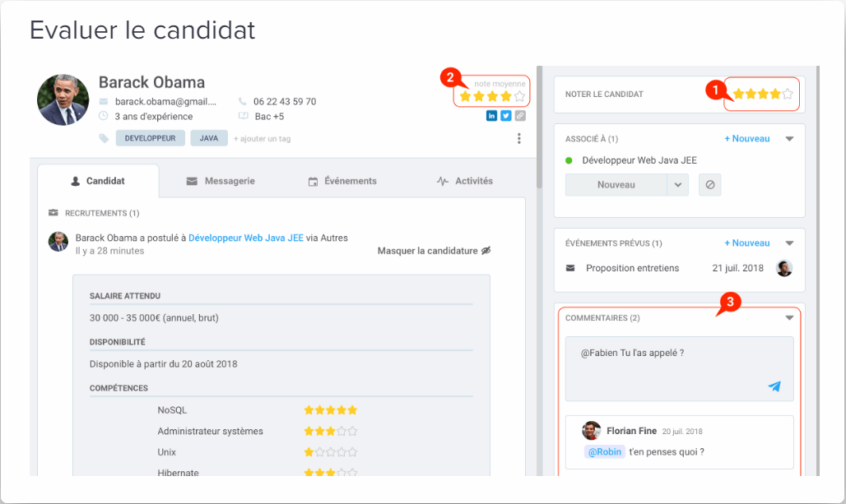This screenshot has height=504, width=846.
Task: Collapse the Commentaires section
Action: click(x=788, y=318)
